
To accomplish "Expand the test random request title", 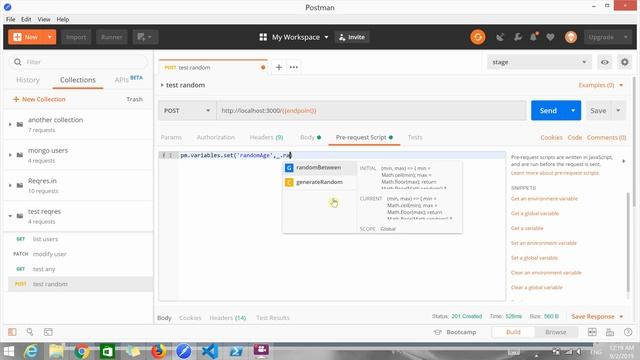I will [162, 85].
